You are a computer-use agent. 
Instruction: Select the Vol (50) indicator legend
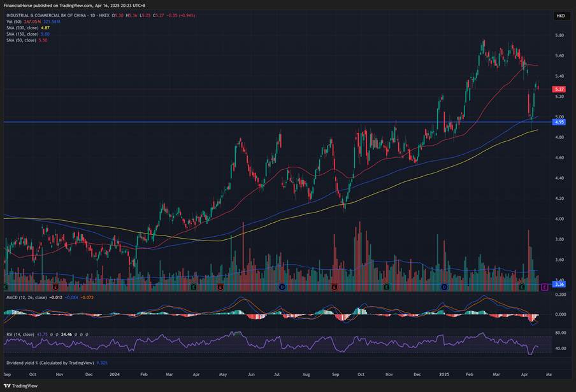14,22
